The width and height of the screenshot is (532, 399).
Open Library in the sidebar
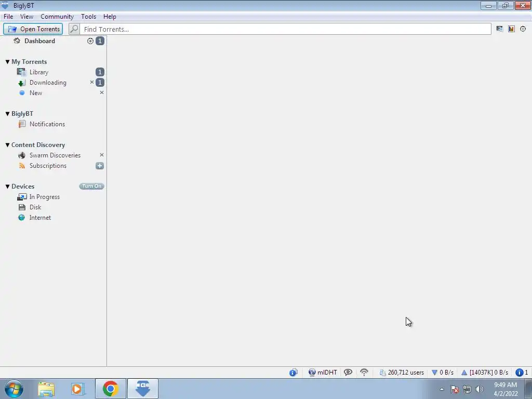coord(38,72)
